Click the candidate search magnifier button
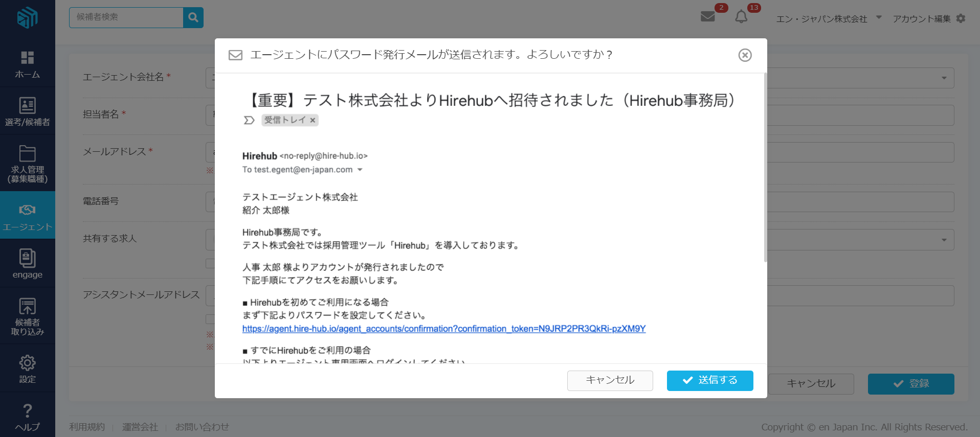980x437 pixels. (193, 17)
